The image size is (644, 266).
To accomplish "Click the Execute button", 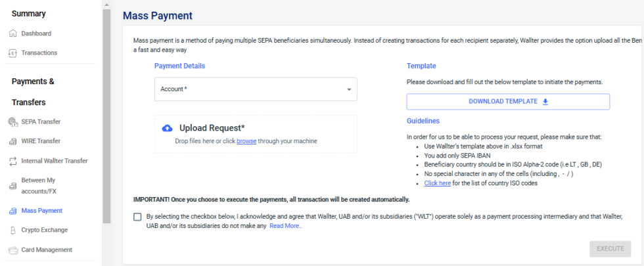I will click(610, 249).
